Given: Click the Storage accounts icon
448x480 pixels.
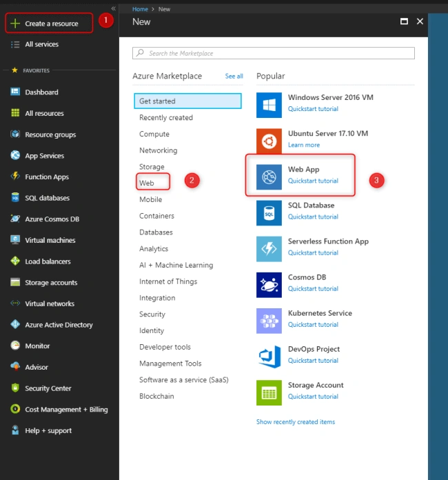Looking at the screenshot, I should tap(15, 282).
